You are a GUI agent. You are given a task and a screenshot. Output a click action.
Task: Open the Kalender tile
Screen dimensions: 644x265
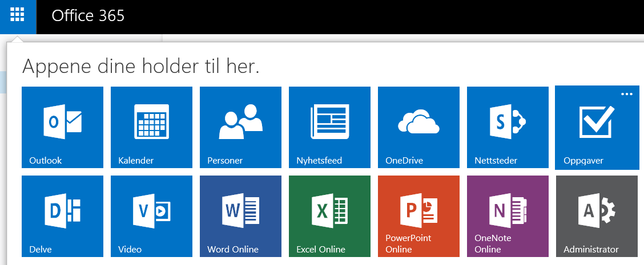[x=151, y=127]
